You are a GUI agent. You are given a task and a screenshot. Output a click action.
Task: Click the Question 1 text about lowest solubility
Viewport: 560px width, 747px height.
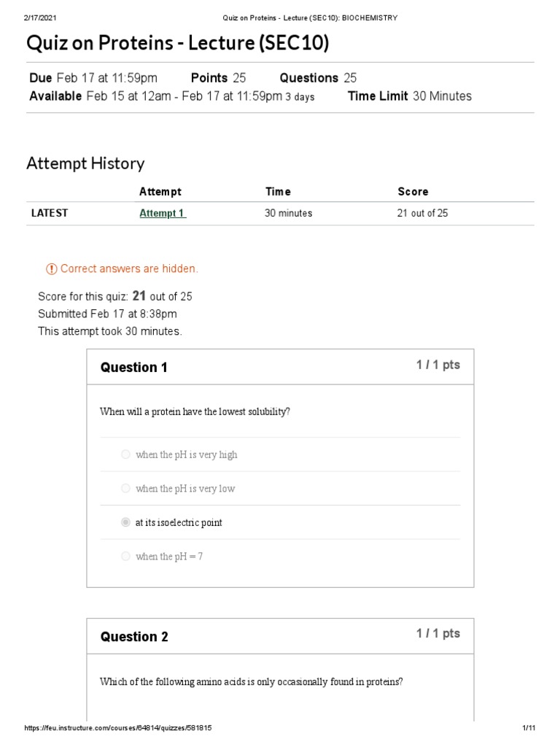point(195,411)
